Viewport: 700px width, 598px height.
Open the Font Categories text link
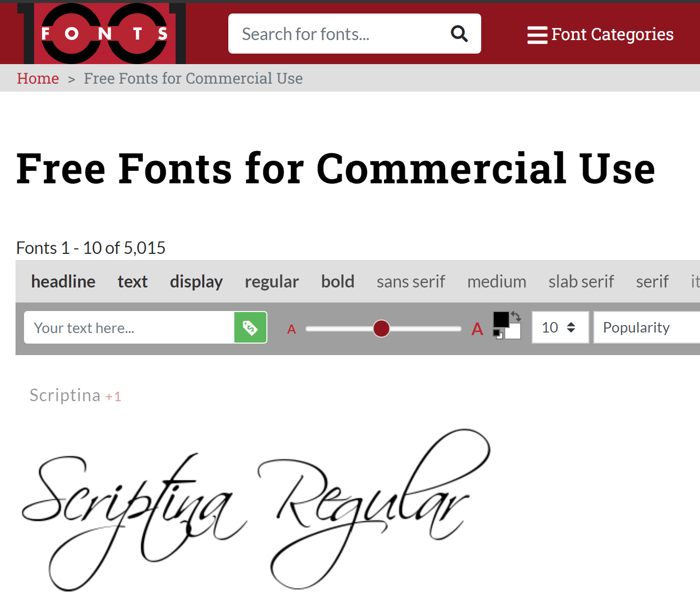pos(612,34)
